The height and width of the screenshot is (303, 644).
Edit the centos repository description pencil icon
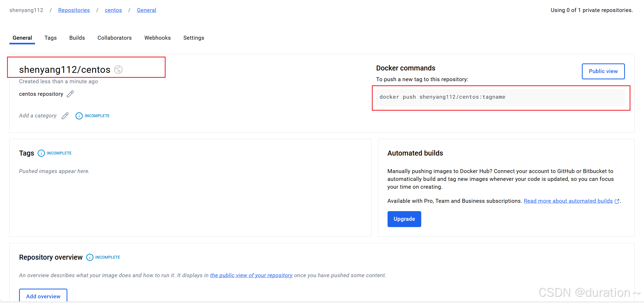click(x=70, y=94)
